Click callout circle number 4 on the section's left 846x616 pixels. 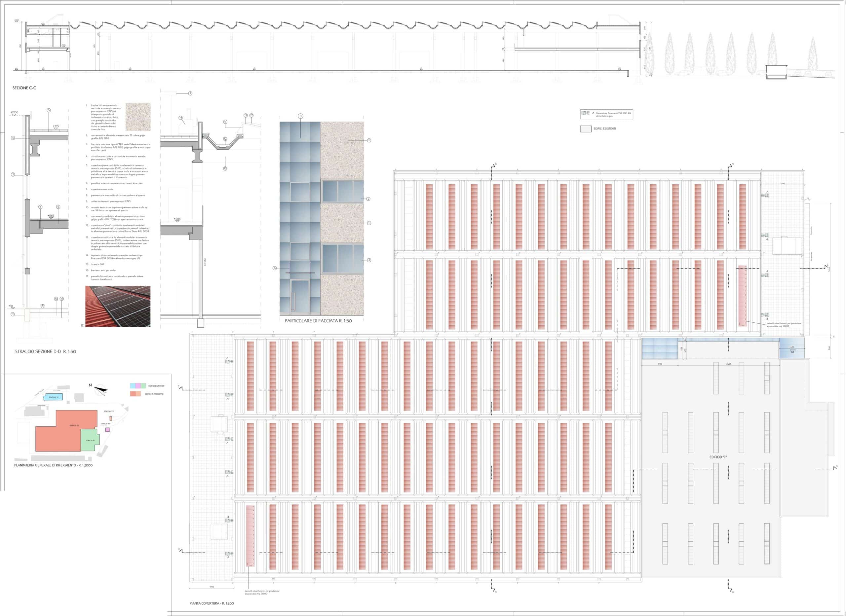point(13,138)
